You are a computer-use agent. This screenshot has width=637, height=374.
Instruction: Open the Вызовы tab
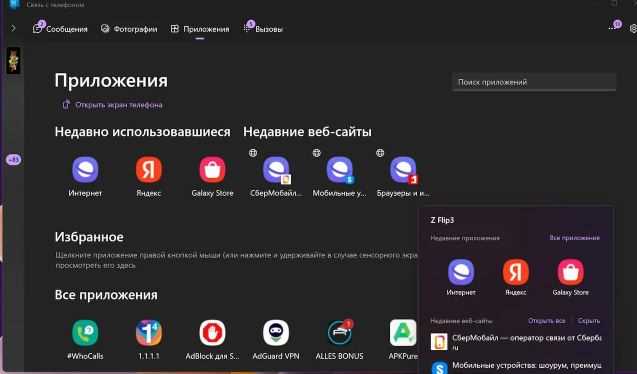tap(263, 29)
